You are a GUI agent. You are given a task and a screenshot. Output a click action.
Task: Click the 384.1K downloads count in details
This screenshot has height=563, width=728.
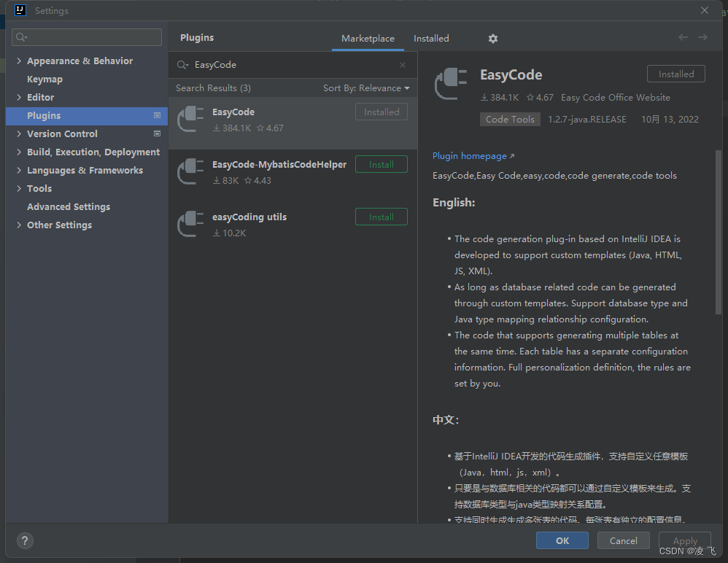[500, 98]
